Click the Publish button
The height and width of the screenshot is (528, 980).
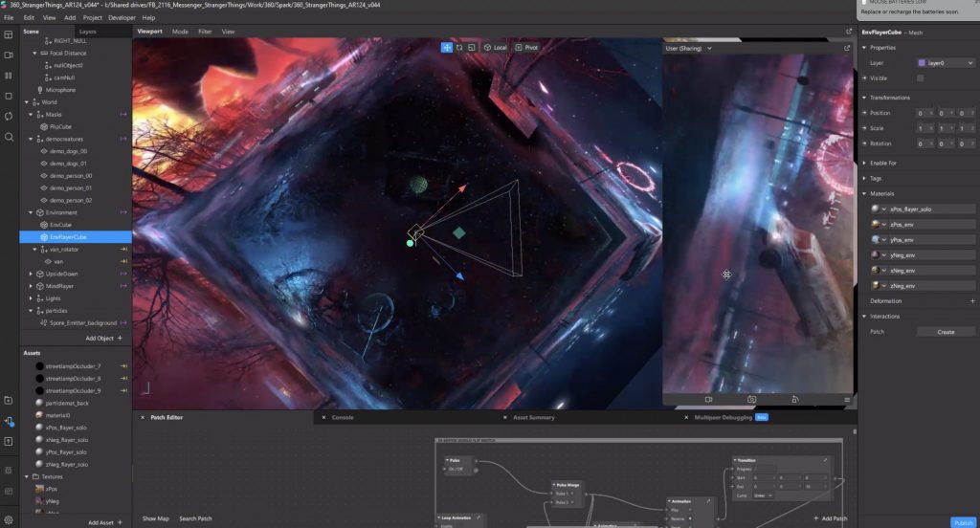[963, 522]
